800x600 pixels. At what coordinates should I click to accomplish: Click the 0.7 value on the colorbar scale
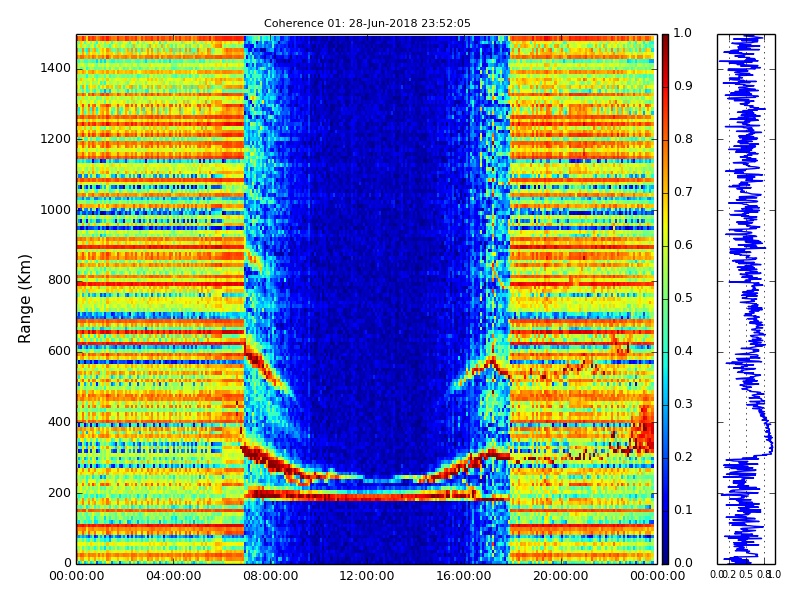[x=683, y=192]
